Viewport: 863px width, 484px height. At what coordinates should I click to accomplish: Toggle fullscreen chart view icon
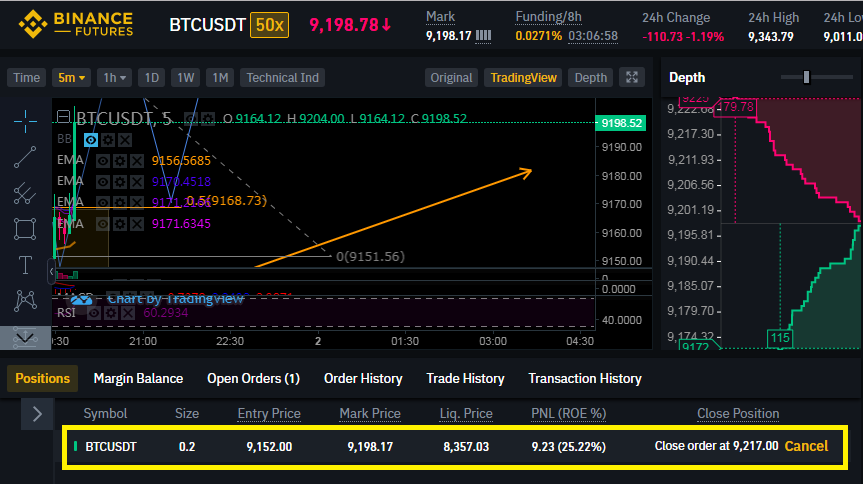tap(632, 78)
